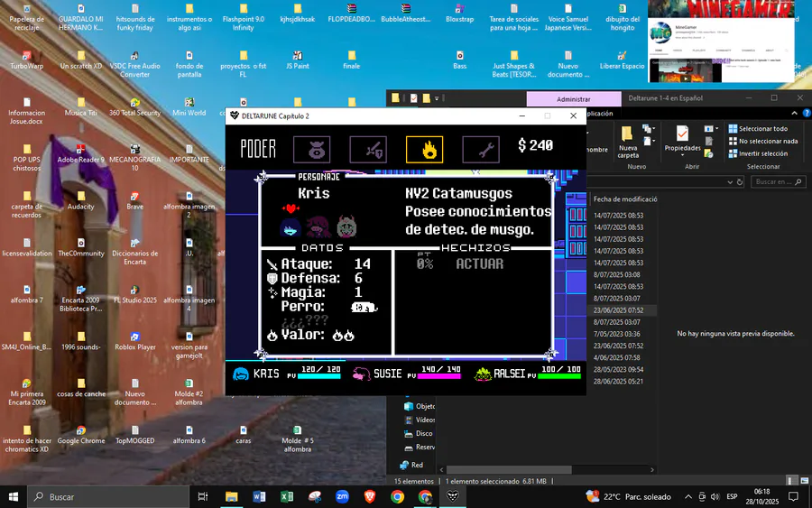Open Papelera de reciclaje desktop icon
The width and height of the screenshot is (812, 508).
coord(27,18)
